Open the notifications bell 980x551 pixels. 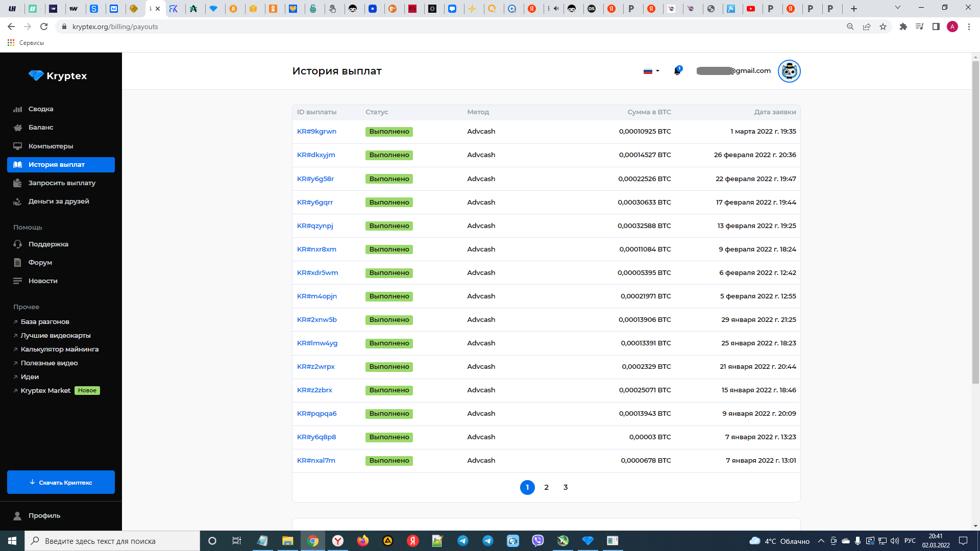(x=677, y=71)
